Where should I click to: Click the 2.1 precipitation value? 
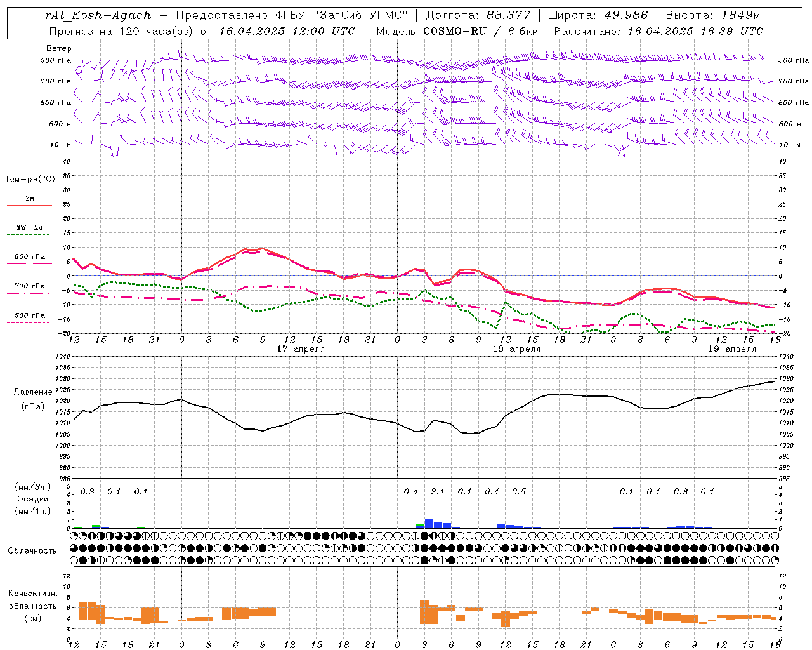point(438,492)
